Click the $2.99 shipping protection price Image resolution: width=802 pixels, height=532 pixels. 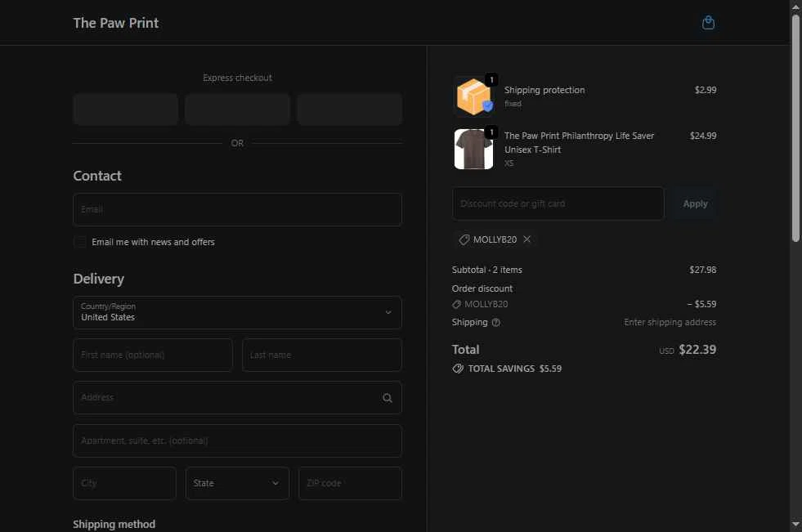click(x=706, y=90)
